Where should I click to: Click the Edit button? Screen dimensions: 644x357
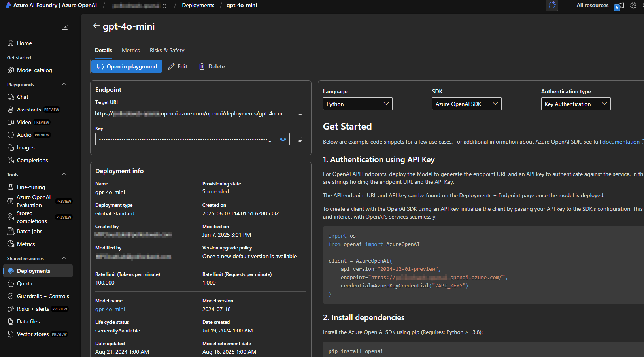coord(178,66)
